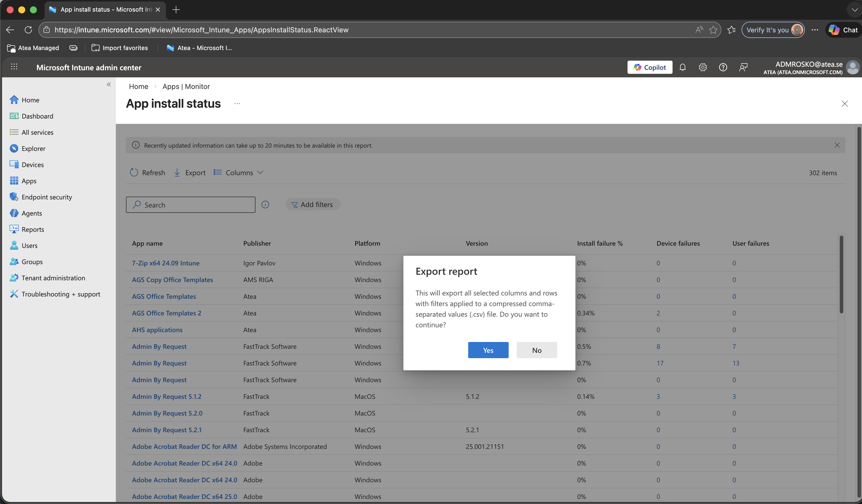The image size is (862, 504).
Task: Open the Copilot panel
Action: 649,67
